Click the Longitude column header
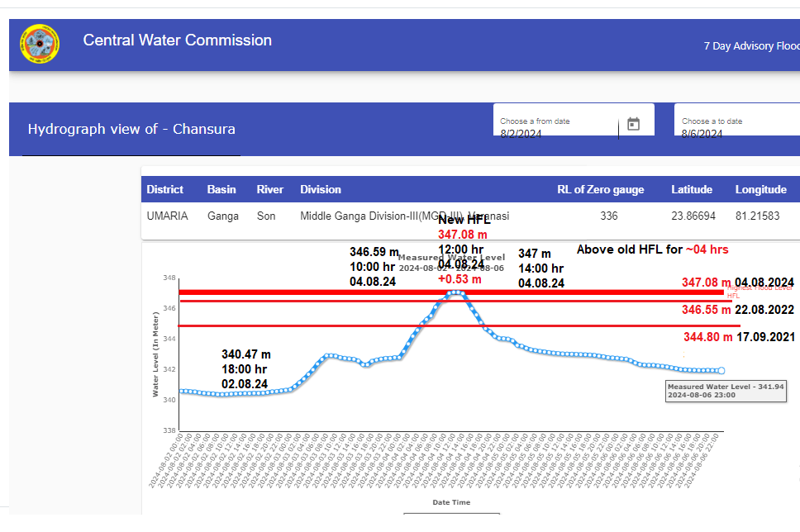The height and width of the screenshot is (532, 800). [x=760, y=189]
